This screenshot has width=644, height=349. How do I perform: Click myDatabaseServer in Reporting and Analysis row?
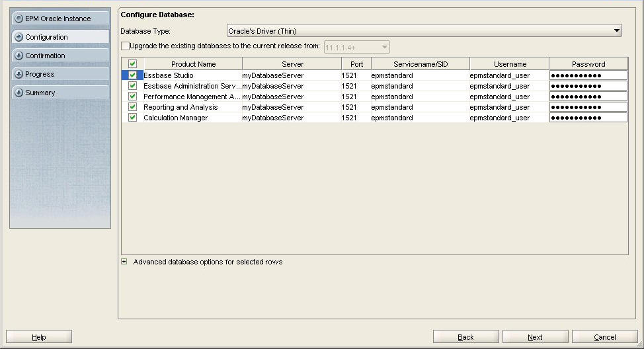click(x=292, y=107)
